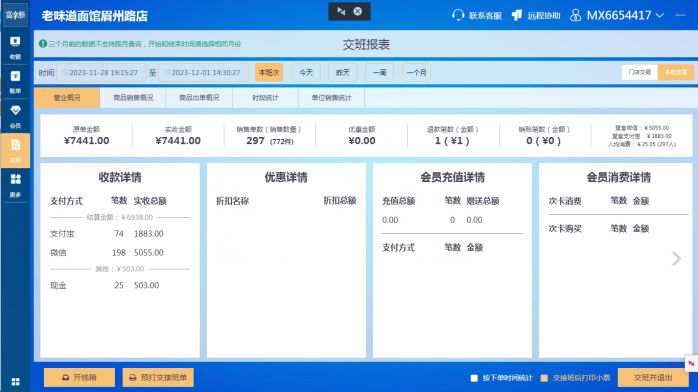Close the top overlay with X icon
Viewport: 698px width, 392px height.
[357, 11]
